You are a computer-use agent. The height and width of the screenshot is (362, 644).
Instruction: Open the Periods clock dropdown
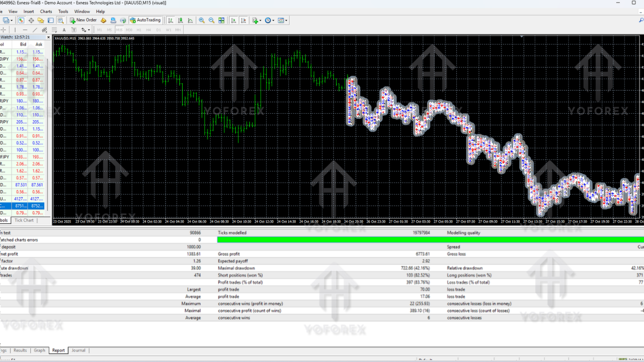[x=269, y=21]
